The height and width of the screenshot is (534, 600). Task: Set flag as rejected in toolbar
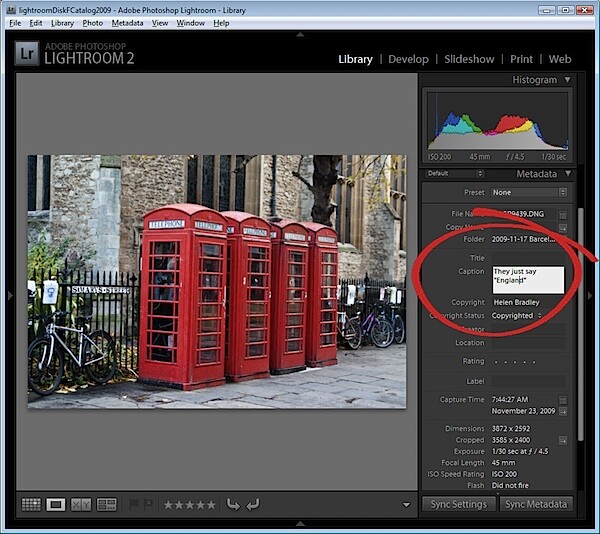tap(149, 505)
